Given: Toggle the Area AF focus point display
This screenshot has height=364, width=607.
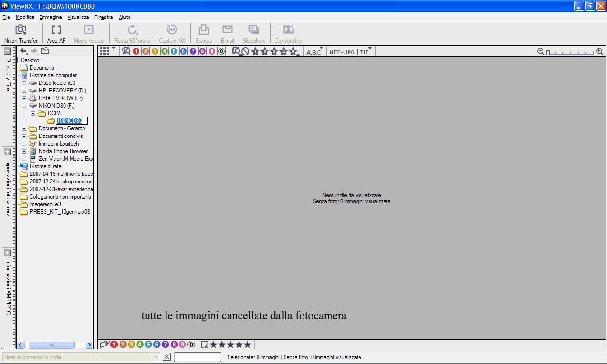Looking at the screenshot, I should [56, 34].
